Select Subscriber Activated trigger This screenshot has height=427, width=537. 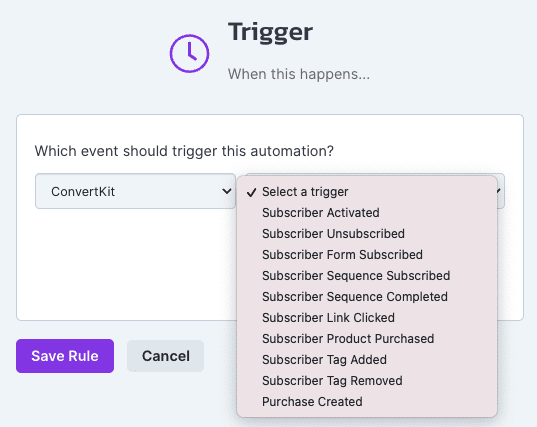[x=366, y=213]
